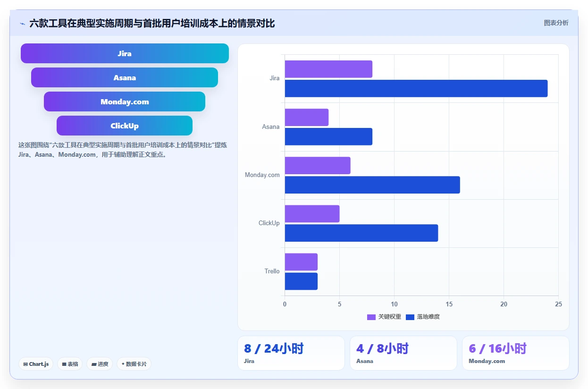Click the Monday.com y-axis label
The height and width of the screenshot is (389, 588).
point(262,175)
